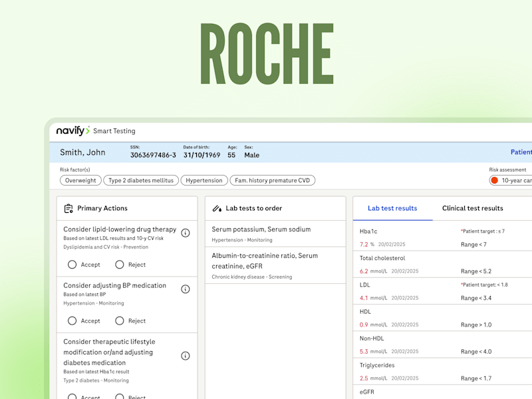Select the Overweight risk factor chip
The height and width of the screenshot is (399, 532).
tap(80, 180)
